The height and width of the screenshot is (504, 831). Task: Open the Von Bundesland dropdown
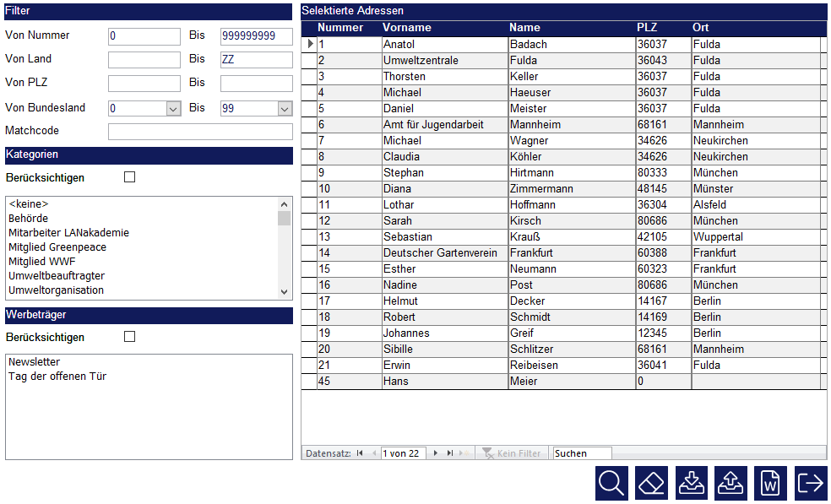pos(172,109)
